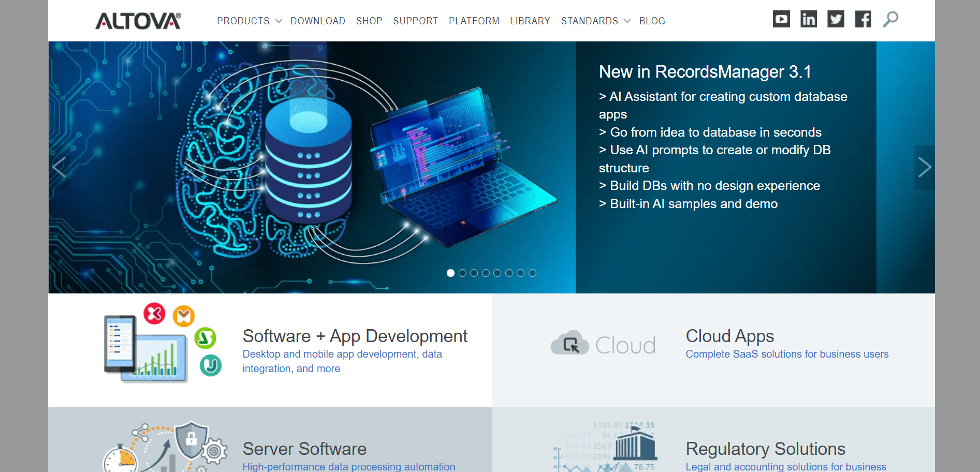Image resolution: width=980 pixels, height=472 pixels.
Task: Open the Regulatory Solutions heading
Action: coord(766,449)
